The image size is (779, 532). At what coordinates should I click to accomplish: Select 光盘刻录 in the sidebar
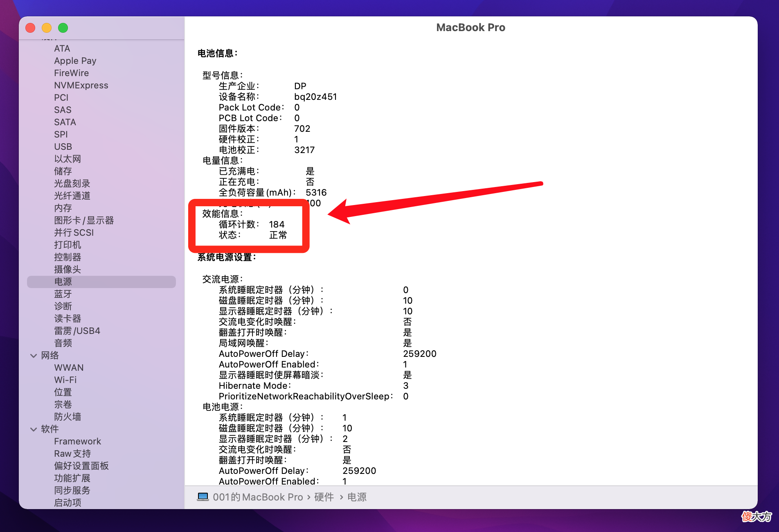point(72,183)
